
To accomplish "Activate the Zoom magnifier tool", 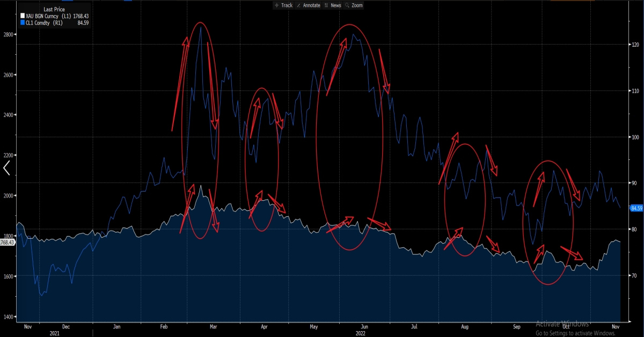I will pyautogui.click(x=354, y=5).
